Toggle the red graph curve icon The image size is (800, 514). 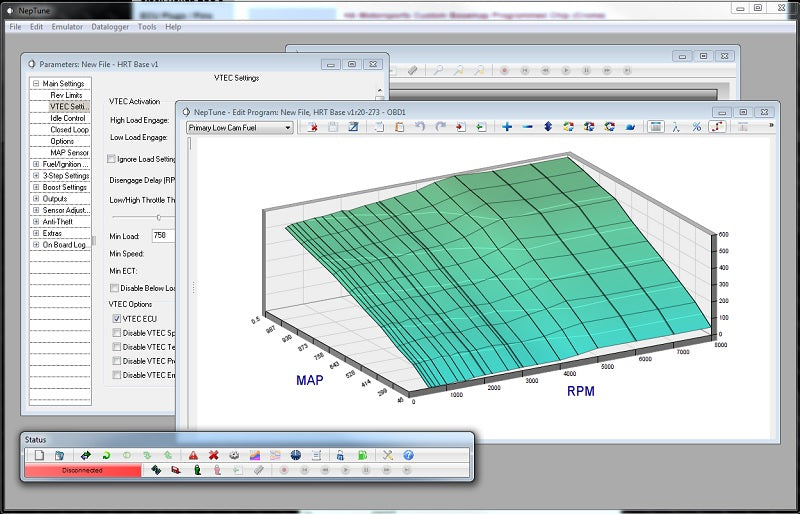717,127
